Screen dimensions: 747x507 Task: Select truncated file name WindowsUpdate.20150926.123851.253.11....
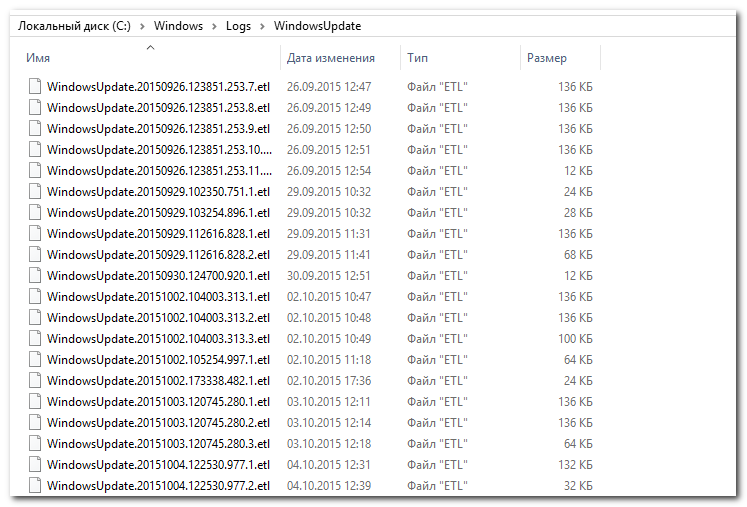[x=160, y=171]
